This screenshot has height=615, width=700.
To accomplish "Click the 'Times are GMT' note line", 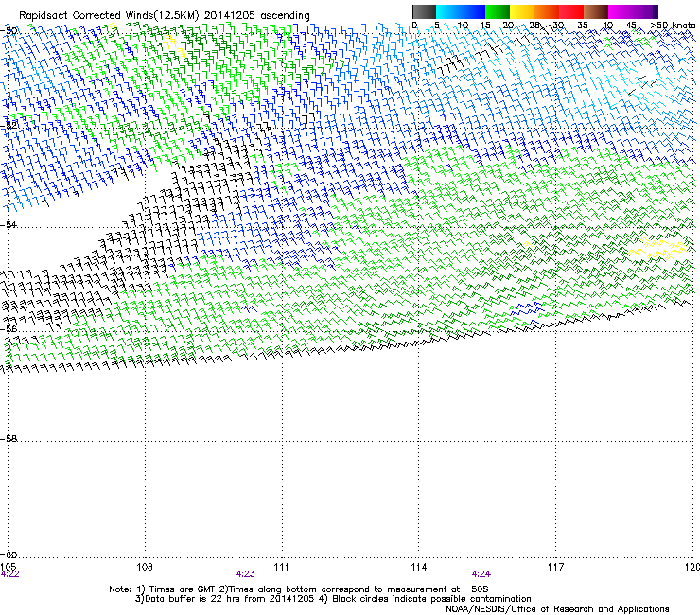I will 299,589.
